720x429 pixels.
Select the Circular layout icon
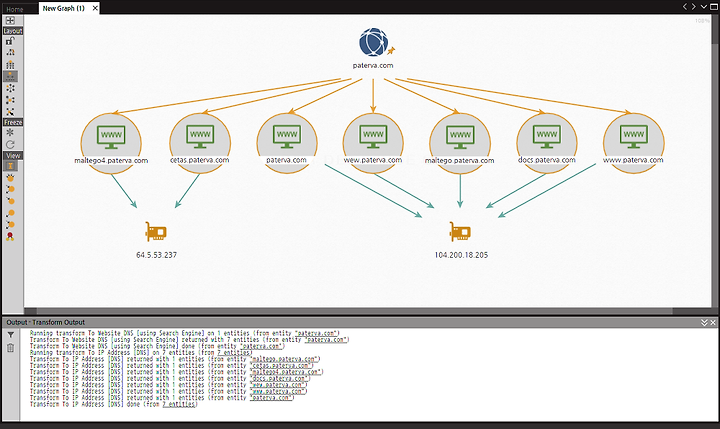click(x=10, y=88)
